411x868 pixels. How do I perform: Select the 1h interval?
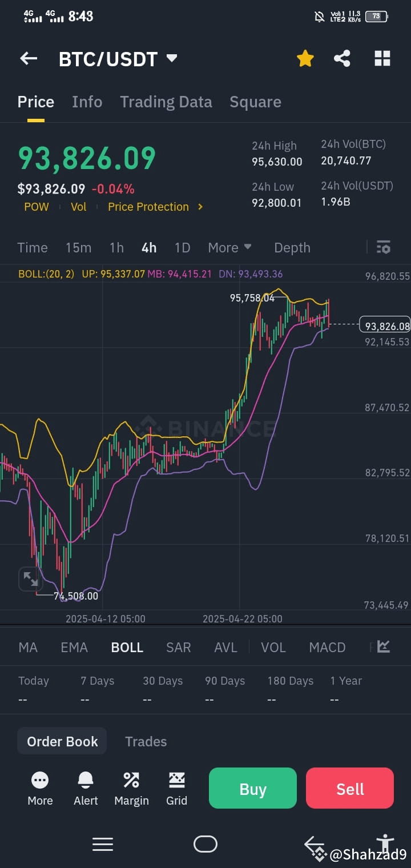coord(116,247)
